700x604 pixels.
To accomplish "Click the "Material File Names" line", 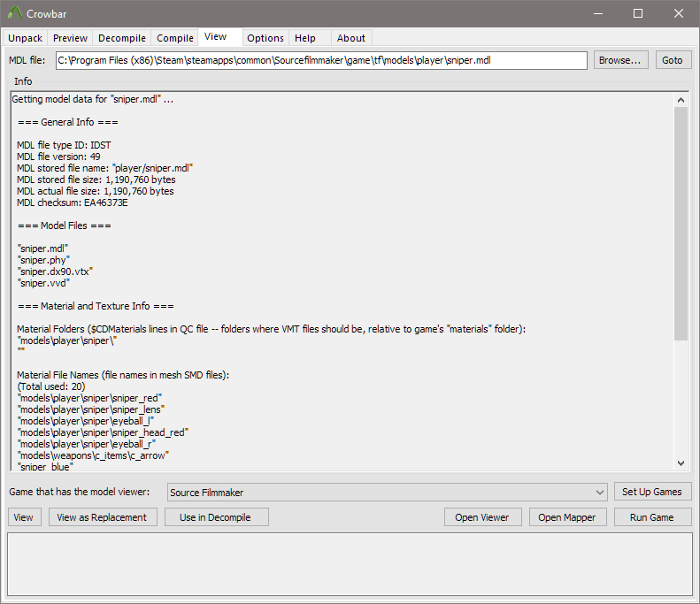I will coord(123,375).
